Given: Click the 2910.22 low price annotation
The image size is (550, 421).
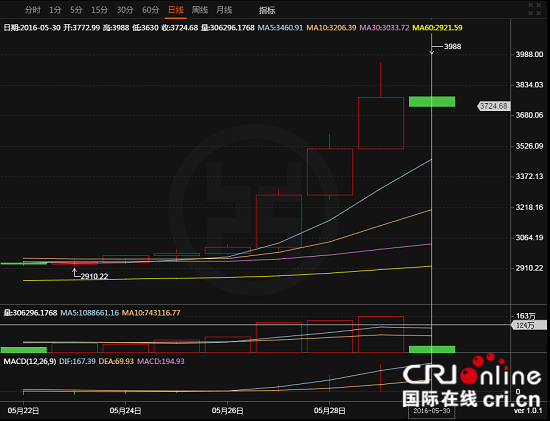Looking at the screenshot, I should [94, 276].
